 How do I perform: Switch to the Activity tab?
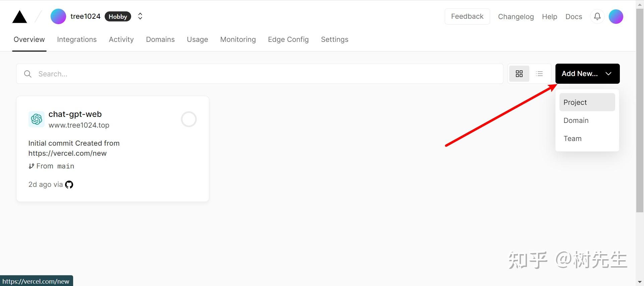click(121, 40)
